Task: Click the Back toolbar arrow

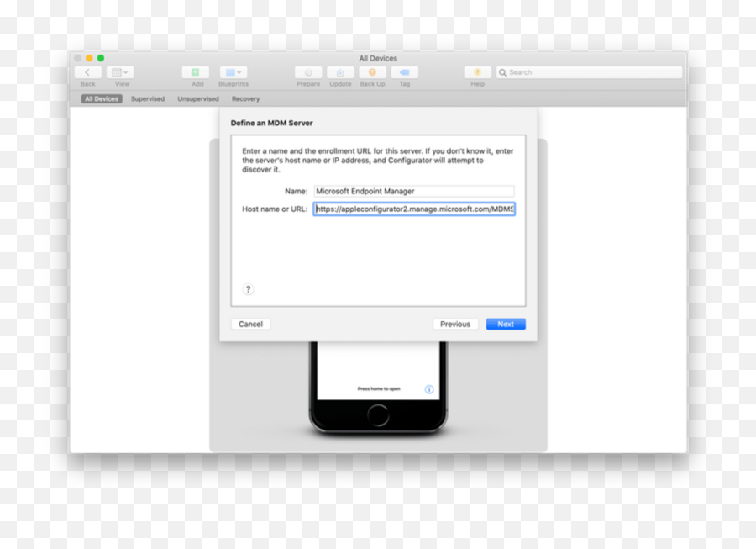Action: [x=87, y=72]
